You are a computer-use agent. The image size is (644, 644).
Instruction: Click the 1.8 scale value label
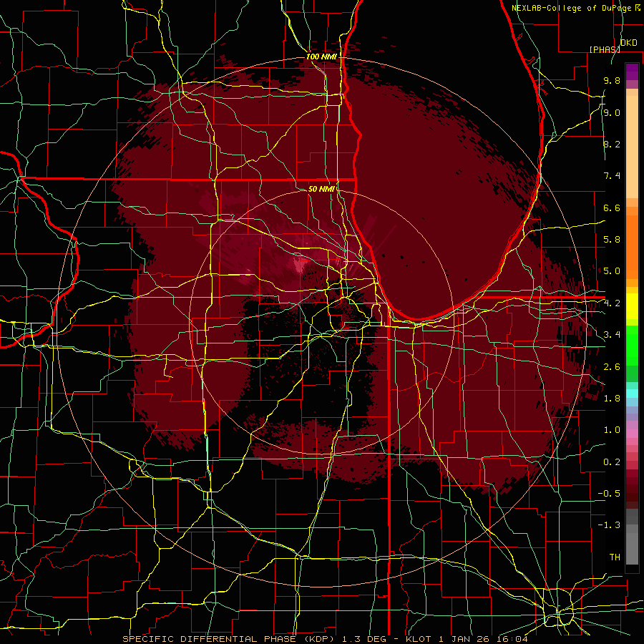(x=612, y=399)
